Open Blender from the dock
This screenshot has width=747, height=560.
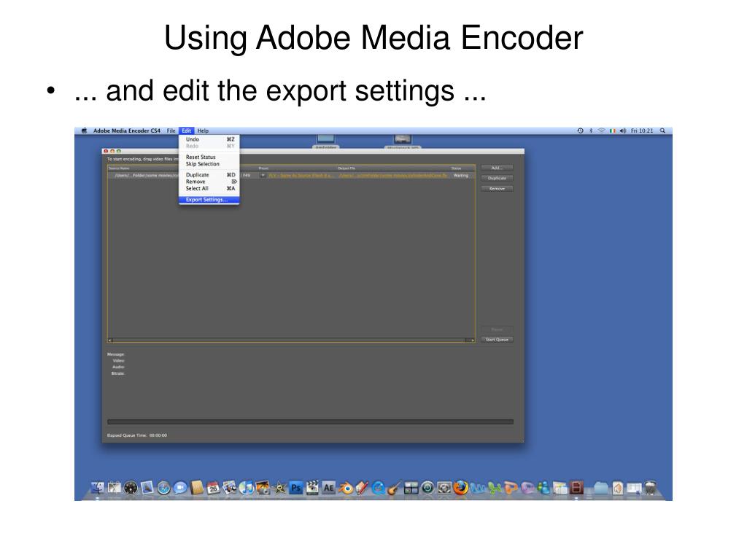[345, 488]
